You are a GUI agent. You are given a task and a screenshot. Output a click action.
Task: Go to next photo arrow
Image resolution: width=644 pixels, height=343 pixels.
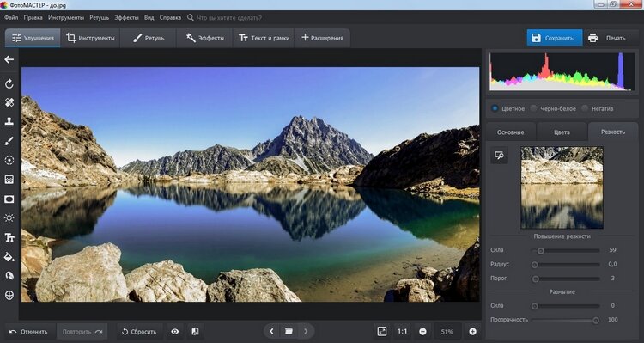tap(306, 331)
